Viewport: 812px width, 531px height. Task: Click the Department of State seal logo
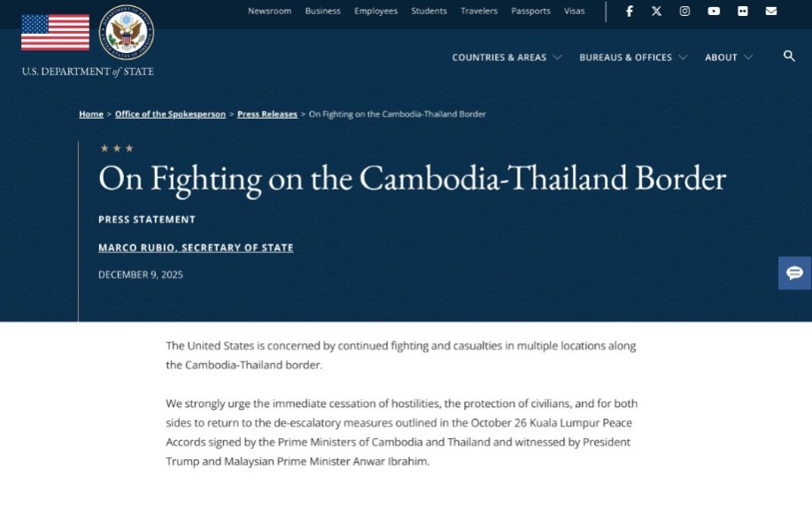point(127,33)
